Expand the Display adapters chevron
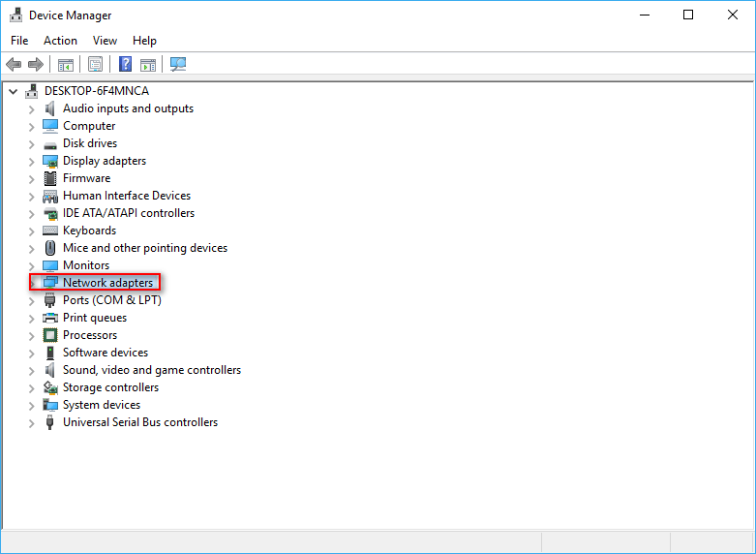This screenshot has height=554, width=756. 32,162
